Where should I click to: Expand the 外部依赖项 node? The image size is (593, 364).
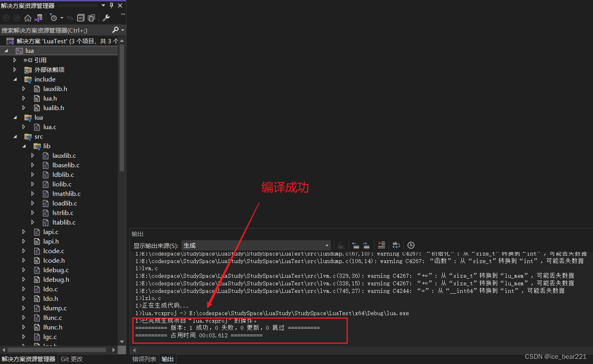tap(15, 70)
